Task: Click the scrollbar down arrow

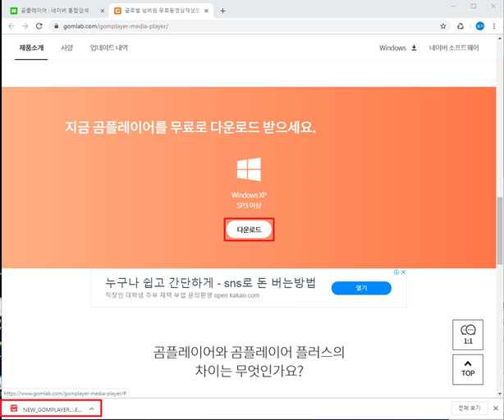Action: [500, 394]
